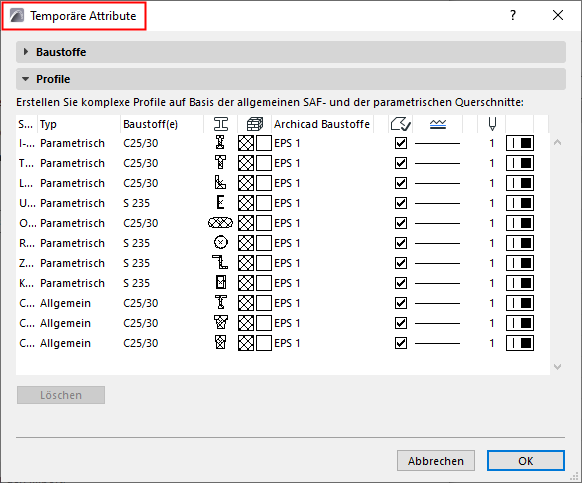Viewport: 582px width, 483px height.
Task: Open the EPS 1 material in I-profile row
Action: click(287, 143)
